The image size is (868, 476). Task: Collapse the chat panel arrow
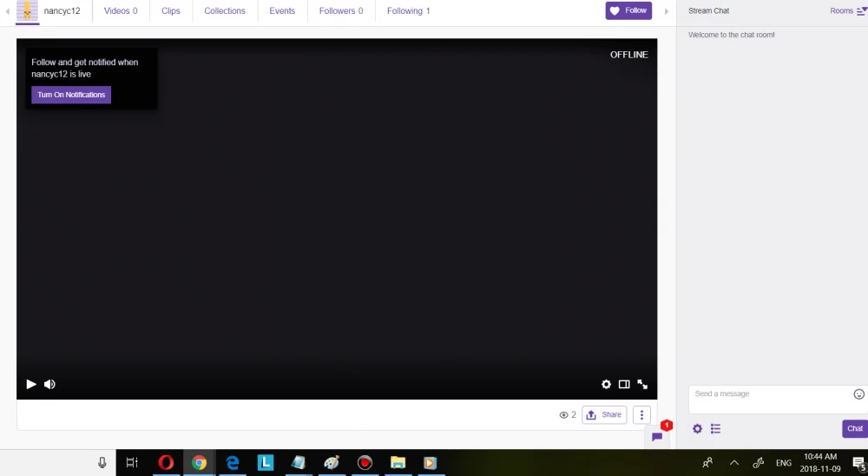point(667,11)
